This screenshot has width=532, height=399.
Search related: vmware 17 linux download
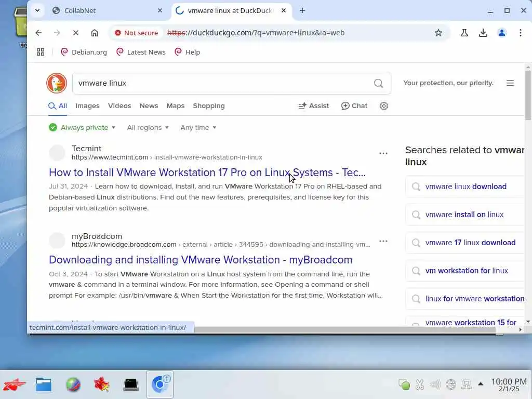point(465,243)
